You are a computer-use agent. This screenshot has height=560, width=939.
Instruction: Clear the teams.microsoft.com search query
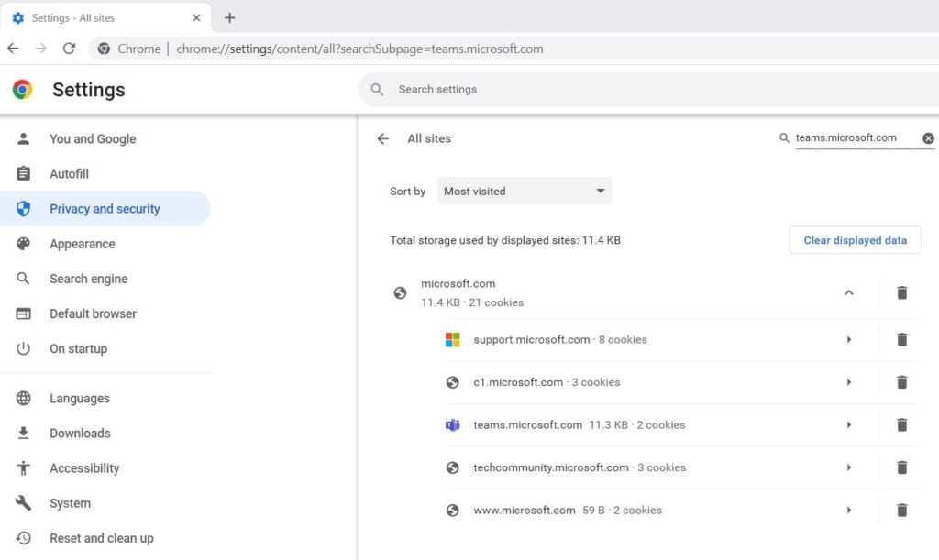(x=928, y=138)
